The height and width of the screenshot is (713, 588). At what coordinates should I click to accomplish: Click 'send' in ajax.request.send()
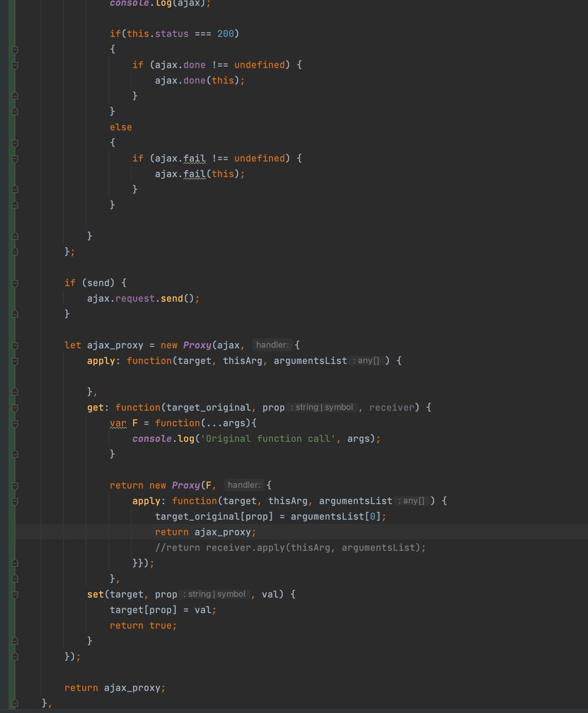(171, 299)
